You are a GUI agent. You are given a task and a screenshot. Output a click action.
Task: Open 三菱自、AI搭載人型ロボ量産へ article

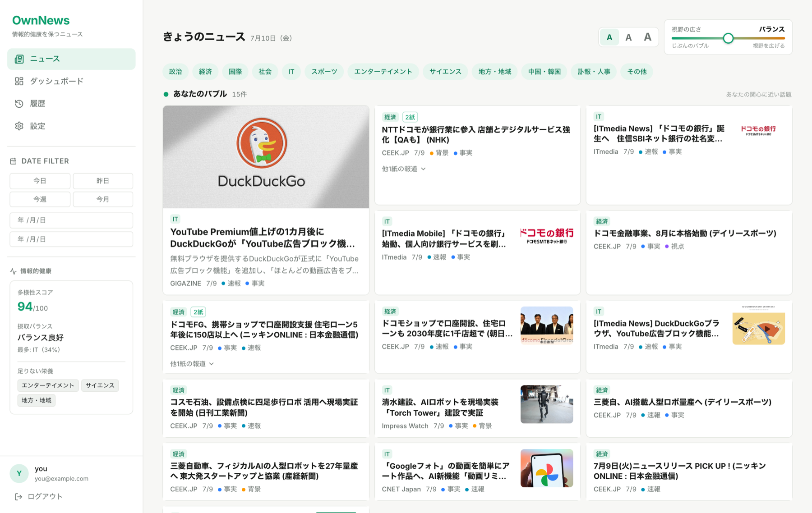tap(683, 402)
